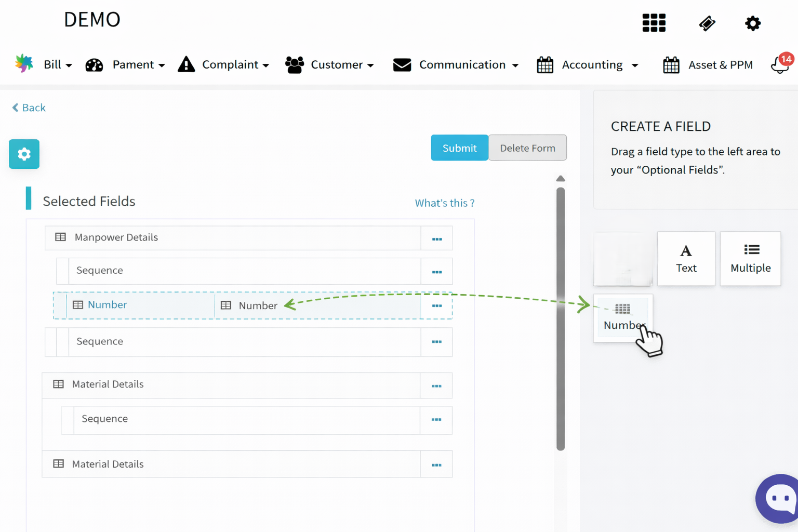The height and width of the screenshot is (532, 798).
Task: Open the apps grid icon in header
Action: point(654,23)
